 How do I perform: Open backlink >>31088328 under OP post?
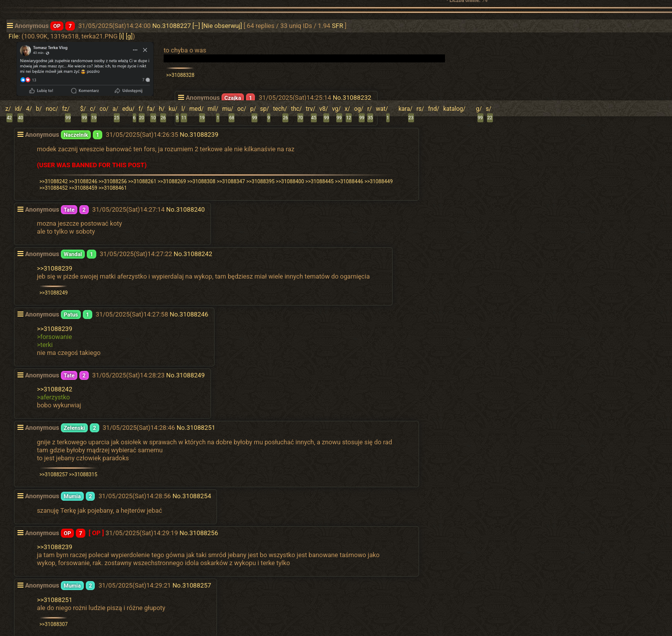pos(180,75)
